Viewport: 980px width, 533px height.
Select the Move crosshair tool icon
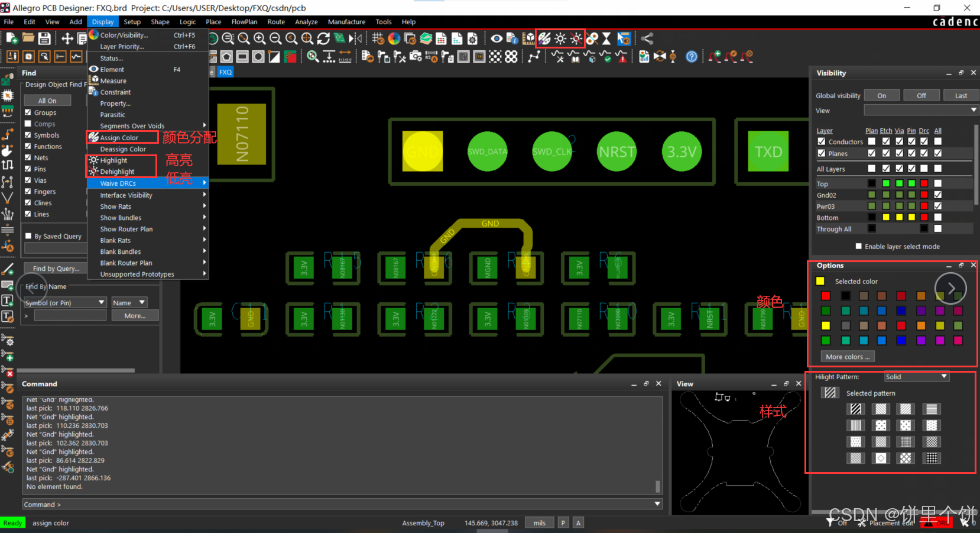coord(67,38)
